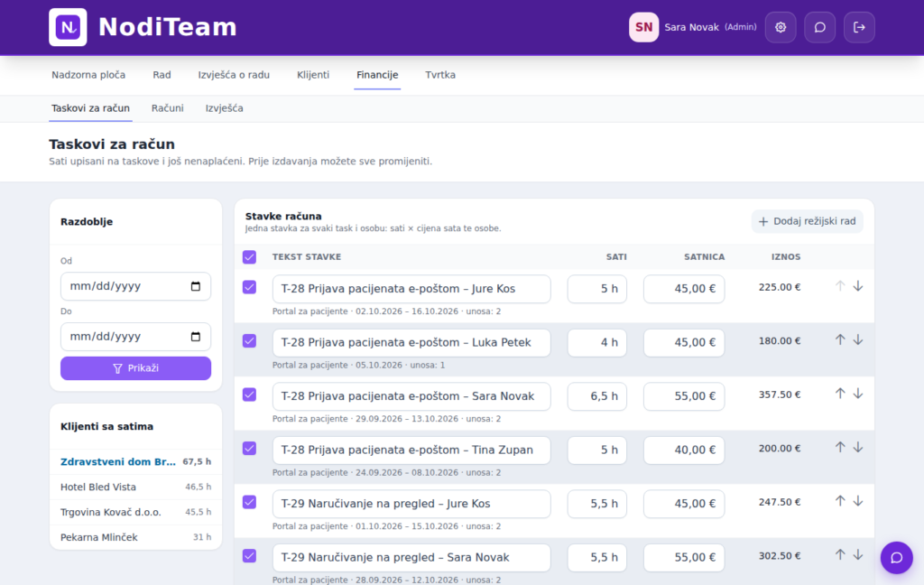Screen dimensions: 924x585
Task: Uncheck T-29 Sara Novak item
Action: (249, 555)
